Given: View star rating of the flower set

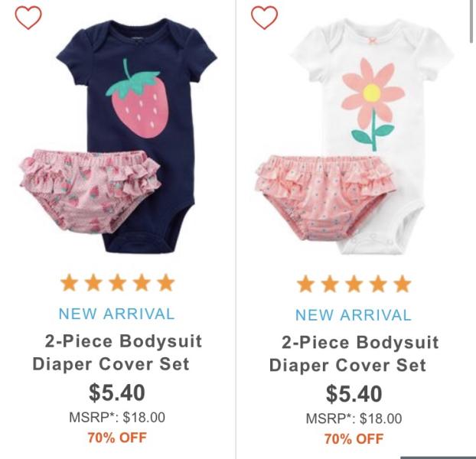Looking at the screenshot, I should (x=354, y=284).
